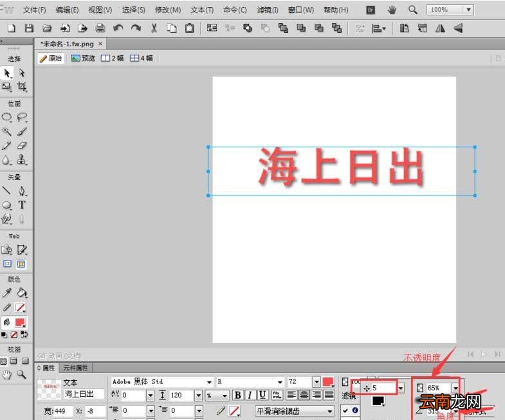Set text alignment to center
Image resolution: width=505 pixels, height=420 pixels.
[x=304, y=395]
